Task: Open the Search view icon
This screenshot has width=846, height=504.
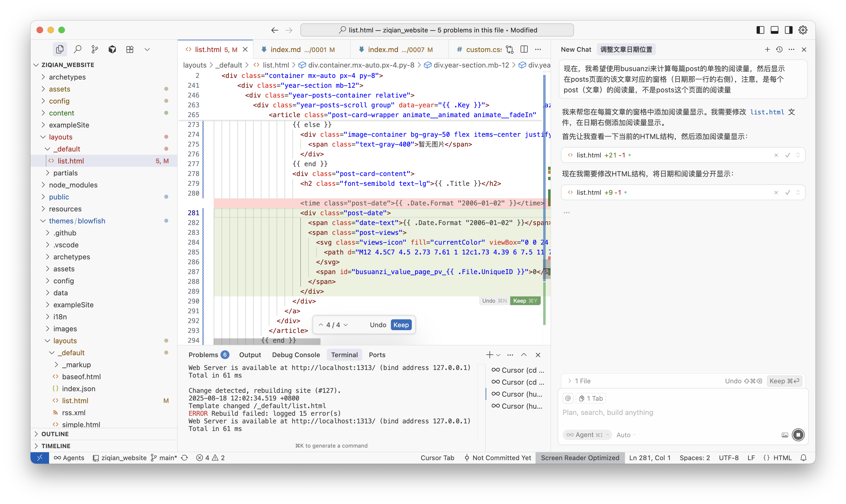Action: click(x=77, y=50)
